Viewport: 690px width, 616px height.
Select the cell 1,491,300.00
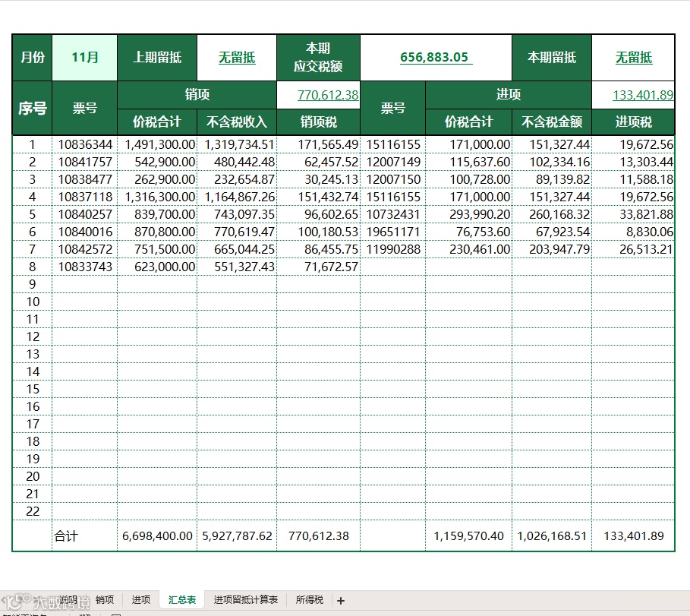tap(157, 144)
